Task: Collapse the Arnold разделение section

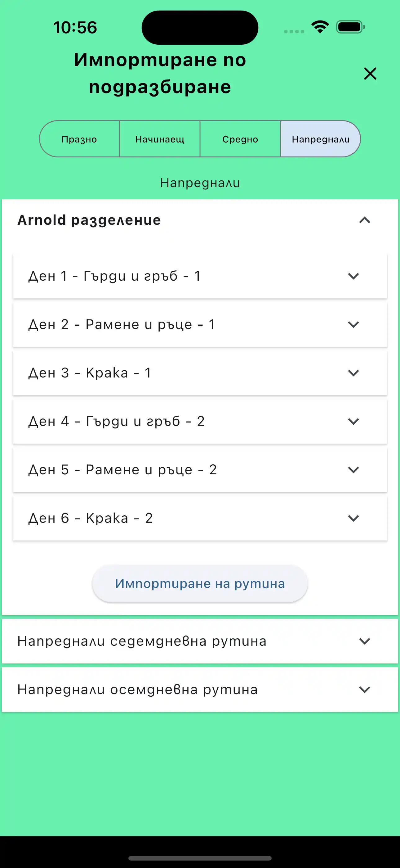Action: tap(364, 220)
